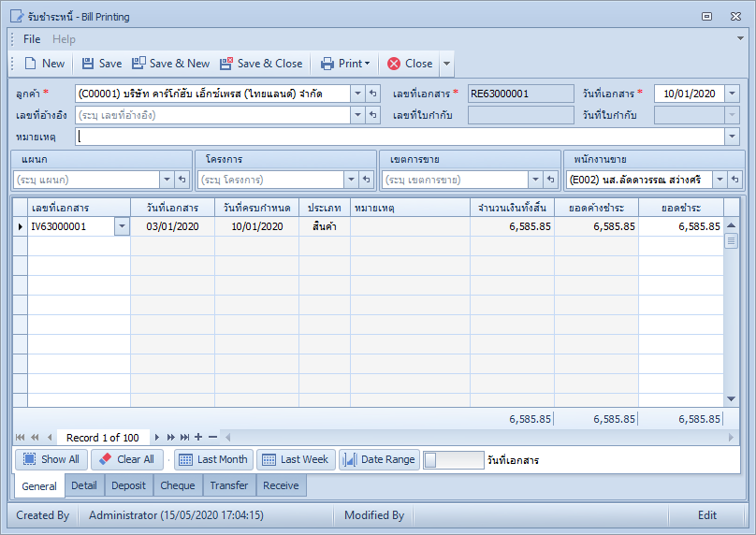The height and width of the screenshot is (535, 756).
Task: Click reset icon next to customer field
Action: [372, 94]
